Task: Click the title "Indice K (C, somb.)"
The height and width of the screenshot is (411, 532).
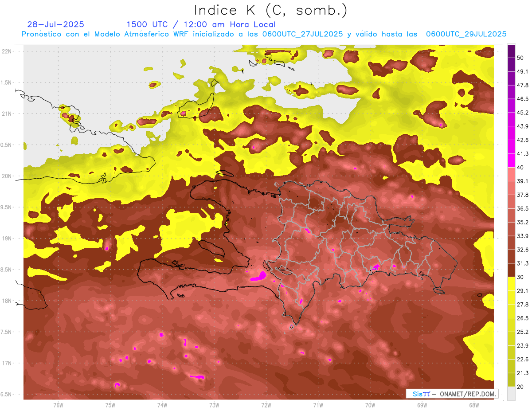Action: (270, 11)
